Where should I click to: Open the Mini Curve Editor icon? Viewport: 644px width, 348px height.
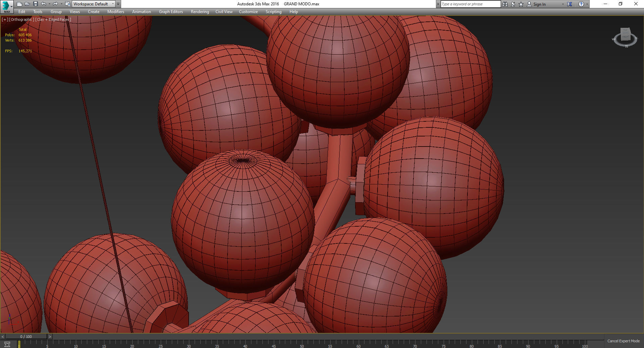point(7,344)
